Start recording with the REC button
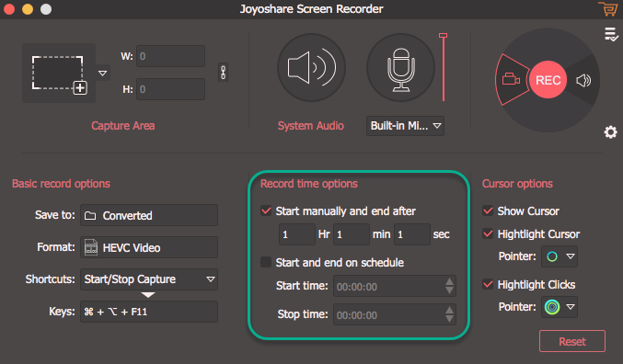This screenshot has height=364, width=623. [x=548, y=80]
